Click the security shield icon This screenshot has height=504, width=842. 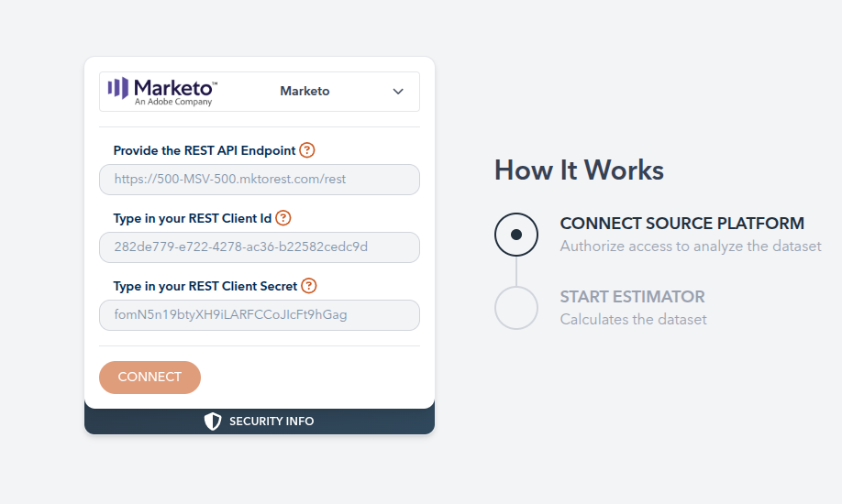[x=213, y=422]
